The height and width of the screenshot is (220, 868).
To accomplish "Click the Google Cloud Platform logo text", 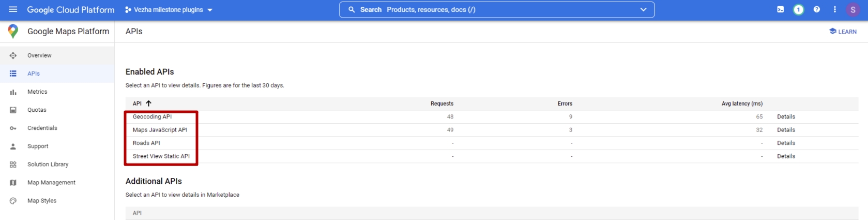I will (x=71, y=10).
